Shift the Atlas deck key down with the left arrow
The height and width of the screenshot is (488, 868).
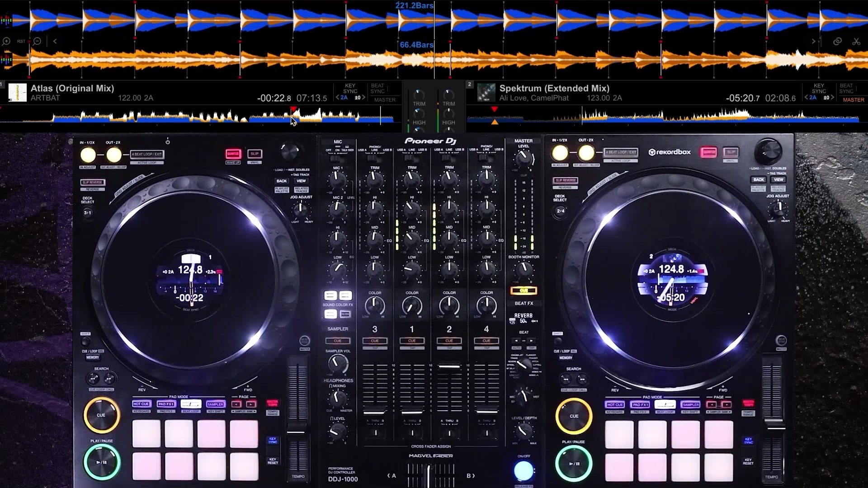pos(337,98)
